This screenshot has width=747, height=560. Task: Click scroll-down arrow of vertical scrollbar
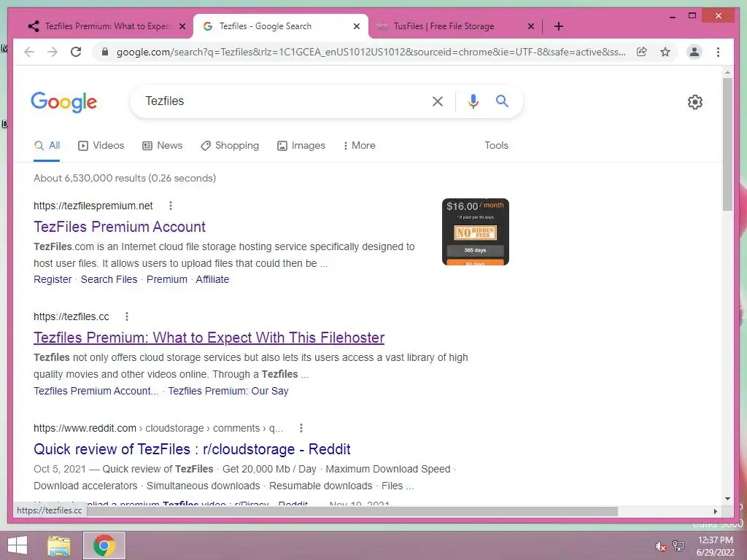[x=727, y=499]
